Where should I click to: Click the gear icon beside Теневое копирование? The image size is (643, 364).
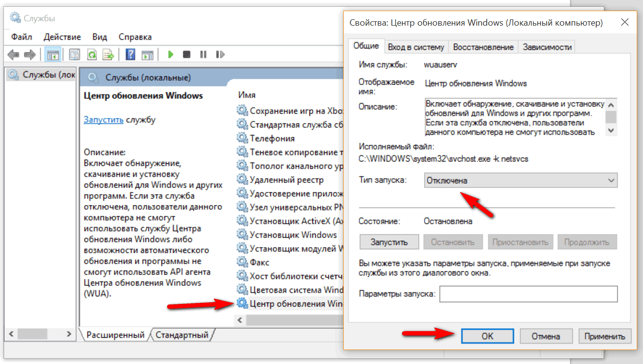(242, 152)
